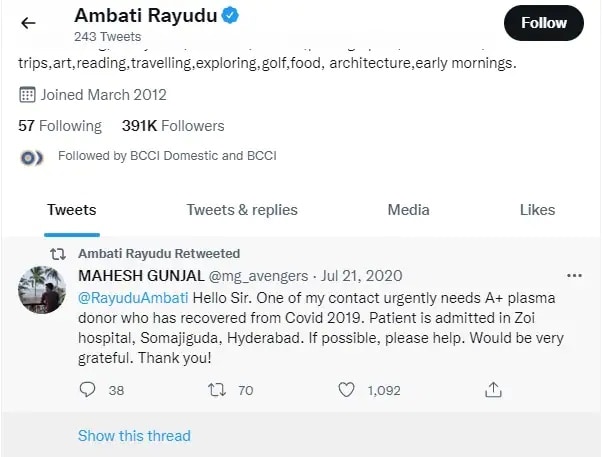Click the Followed by BCCI Domestic text
This screenshot has width=602, height=457.
pyautogui.click(x=167, y=156)
